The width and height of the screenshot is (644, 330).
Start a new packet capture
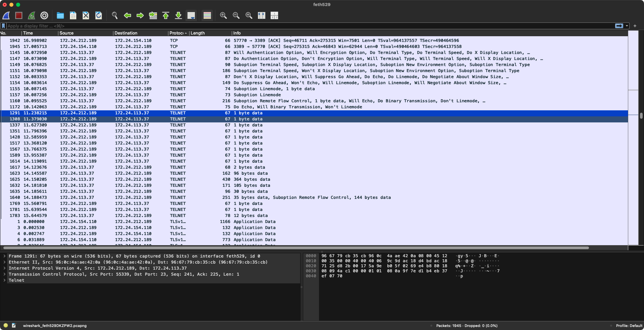[5, 15]
